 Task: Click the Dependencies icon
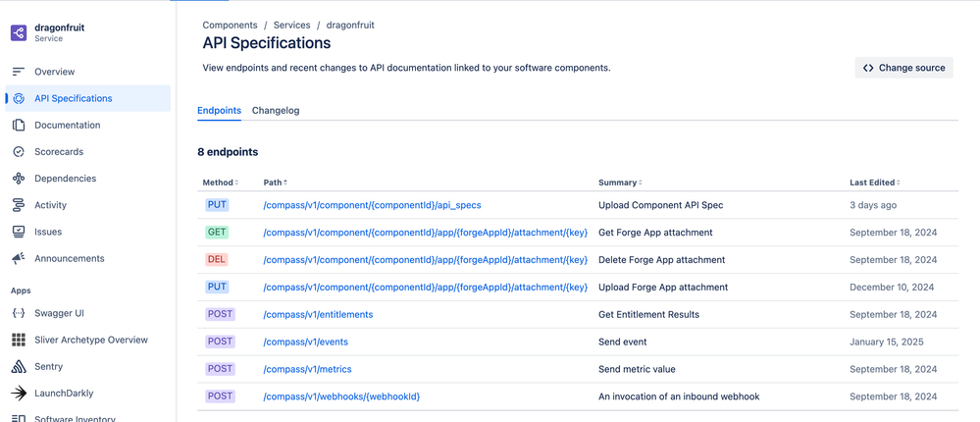point(19,179)
